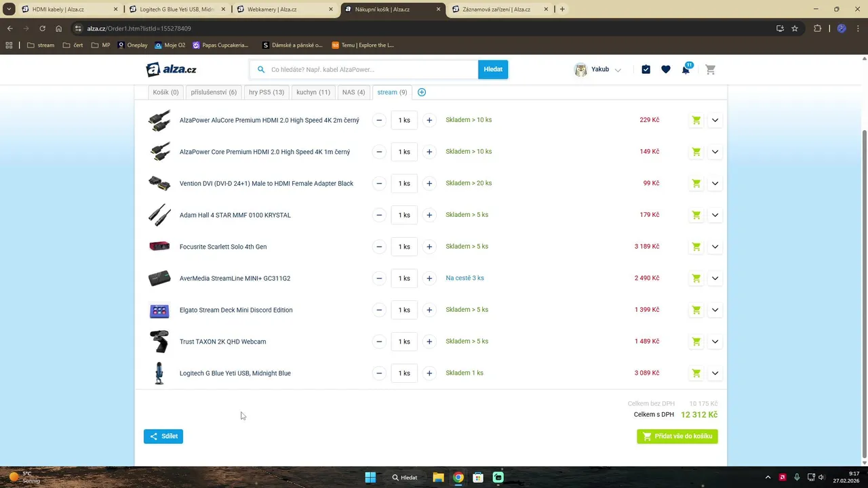
Task: Add Vention DVI adapter to cart
Action: click(696, 184)
